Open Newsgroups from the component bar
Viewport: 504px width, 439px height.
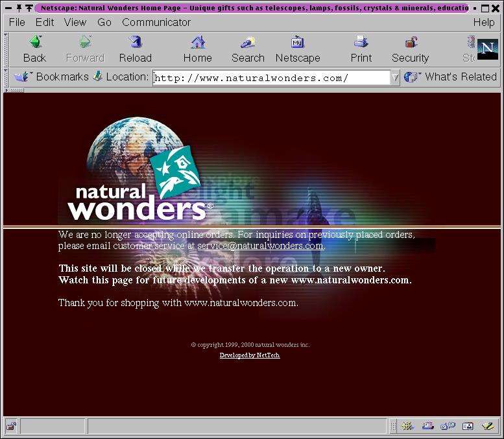[448, 426]
